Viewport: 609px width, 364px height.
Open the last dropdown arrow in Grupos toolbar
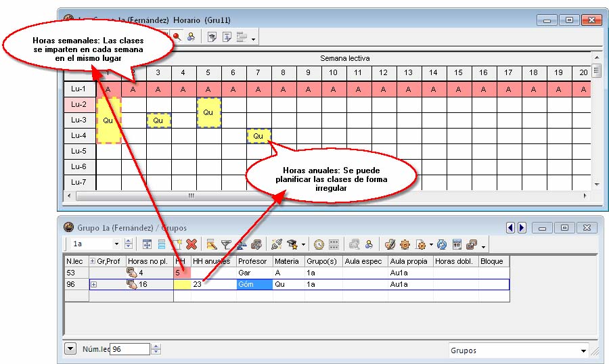point(483,247)
